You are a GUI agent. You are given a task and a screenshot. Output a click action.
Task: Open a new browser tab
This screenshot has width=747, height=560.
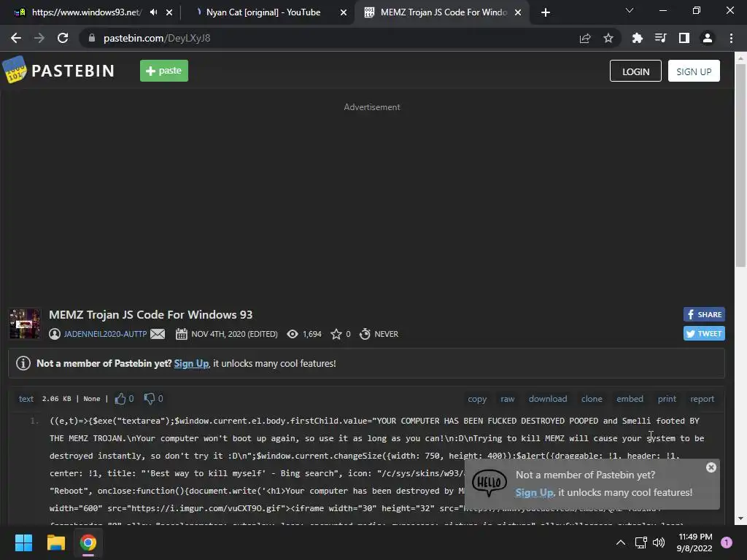pos(546,12)
